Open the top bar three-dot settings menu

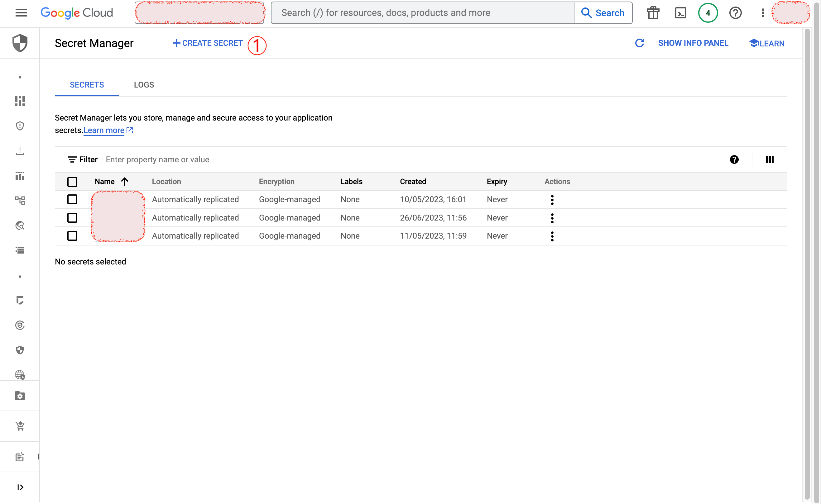coord(763,13)
